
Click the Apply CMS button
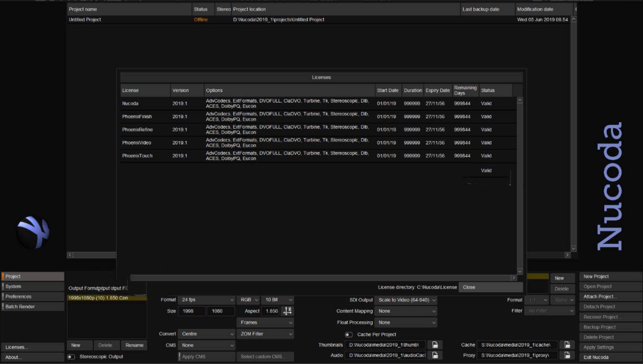(207, 357)
